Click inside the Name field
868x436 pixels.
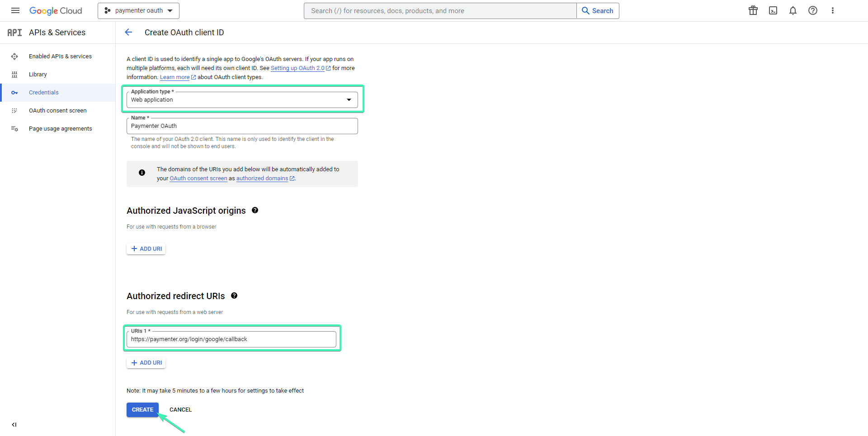click(242, 126)
